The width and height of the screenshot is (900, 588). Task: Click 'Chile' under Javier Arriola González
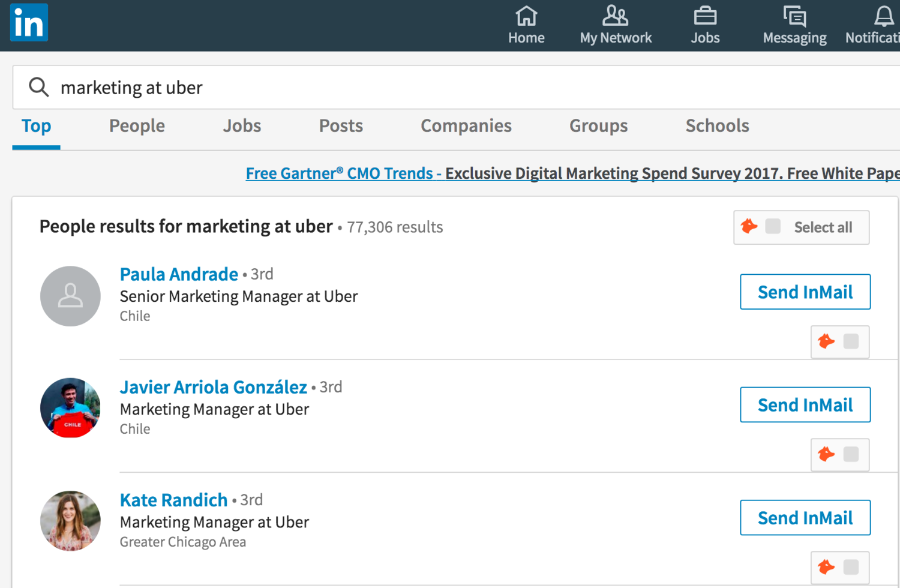pyautogui.click(x=135, y=429)
